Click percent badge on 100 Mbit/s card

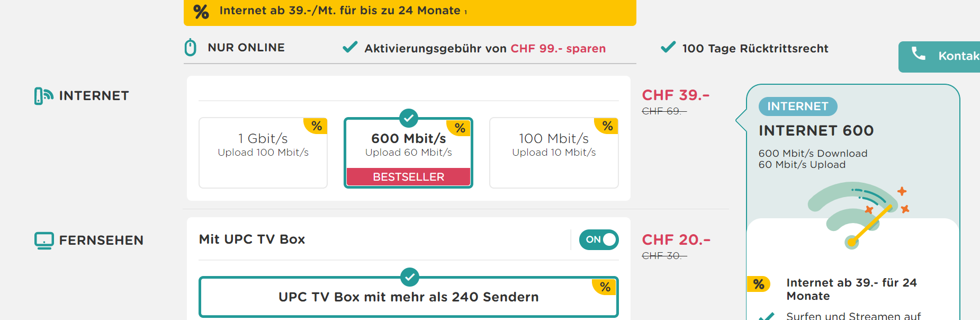click(608, 126)
